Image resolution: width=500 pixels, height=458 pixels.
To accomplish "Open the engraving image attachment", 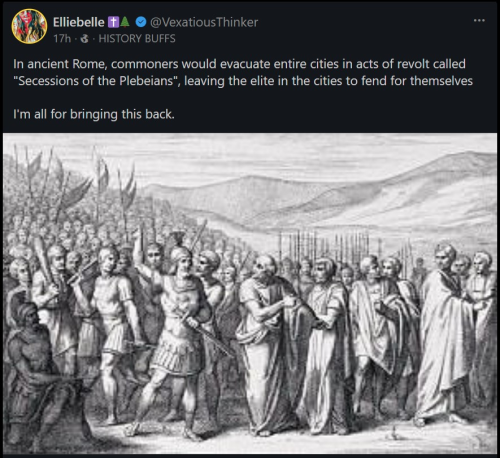I will [x=250, y=293].
